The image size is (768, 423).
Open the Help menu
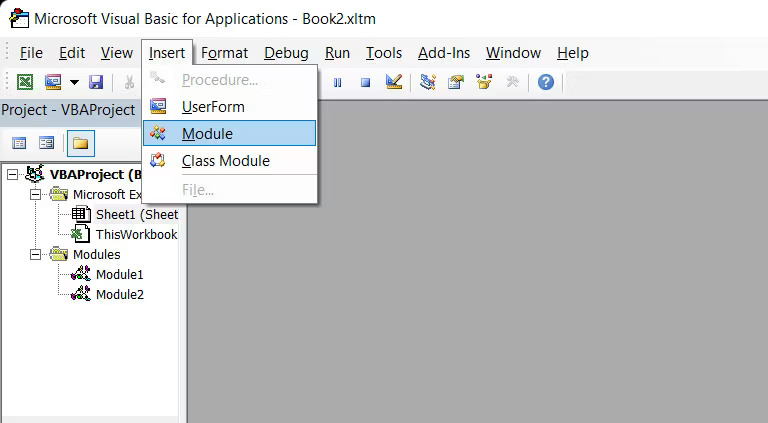(x=573, y=52)
